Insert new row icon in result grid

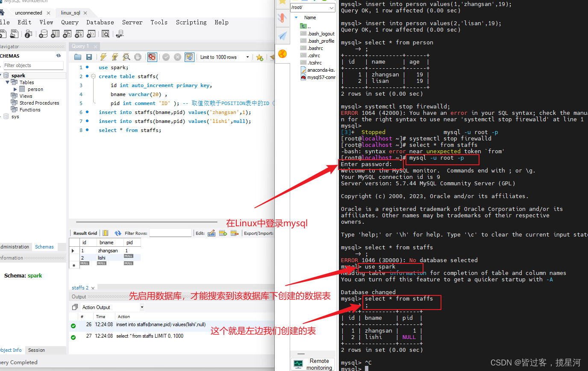[x=223, y=233]
